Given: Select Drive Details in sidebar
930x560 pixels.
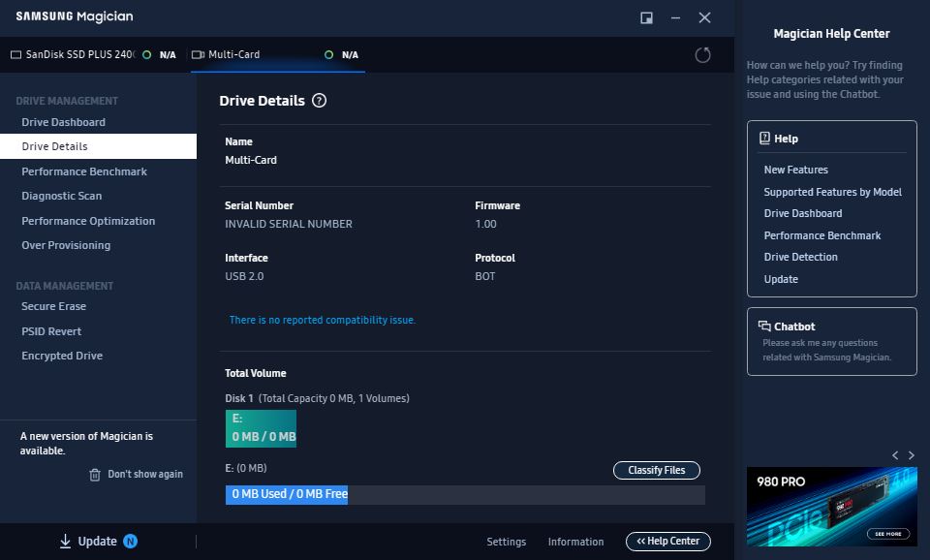Looking at the screenshot, I should click(98, 146).
